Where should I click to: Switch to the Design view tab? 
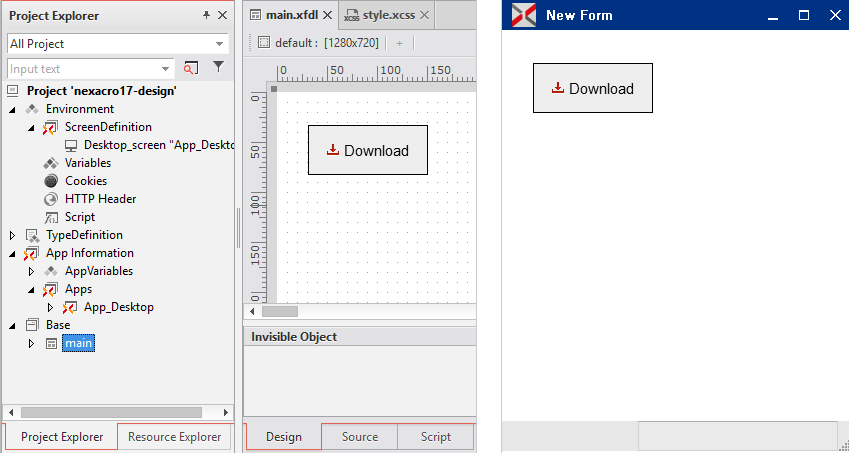(284, 437)
